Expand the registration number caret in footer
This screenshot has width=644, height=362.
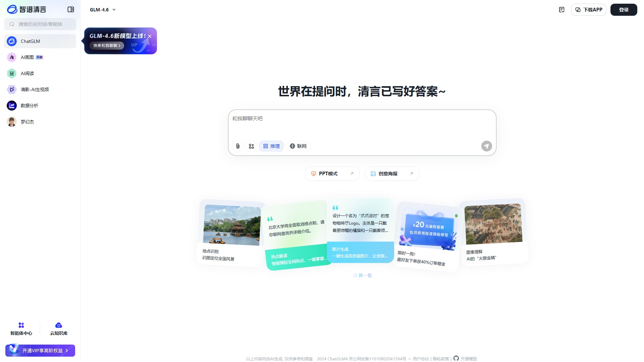point(410,359)
